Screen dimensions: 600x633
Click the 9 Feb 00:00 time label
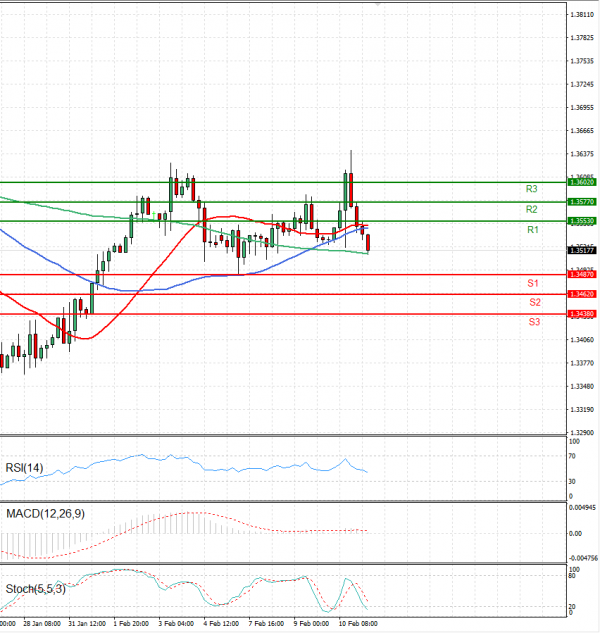(x=311, y=624)
